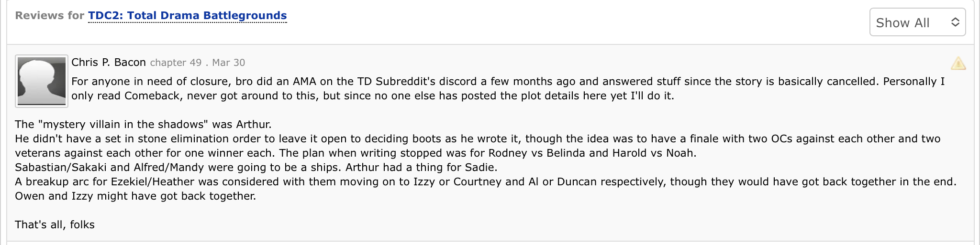Click the line "That's all, folks"
980x245 pixels.
55,225
